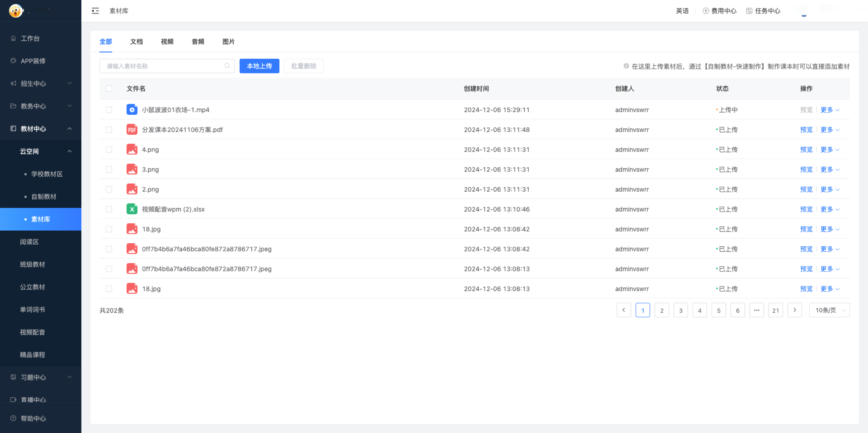Click the Excel icon for 视频配音wpm (2).xlsx
Image resolution: width=868 pixels, height=433 pixels.
pos(132,209)
